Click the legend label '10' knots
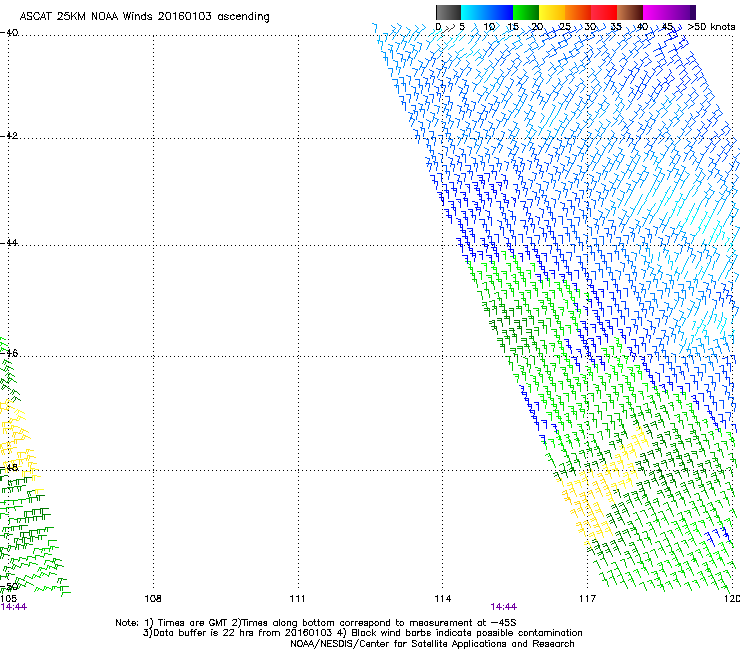740x650 pixels. pos(489,27)
